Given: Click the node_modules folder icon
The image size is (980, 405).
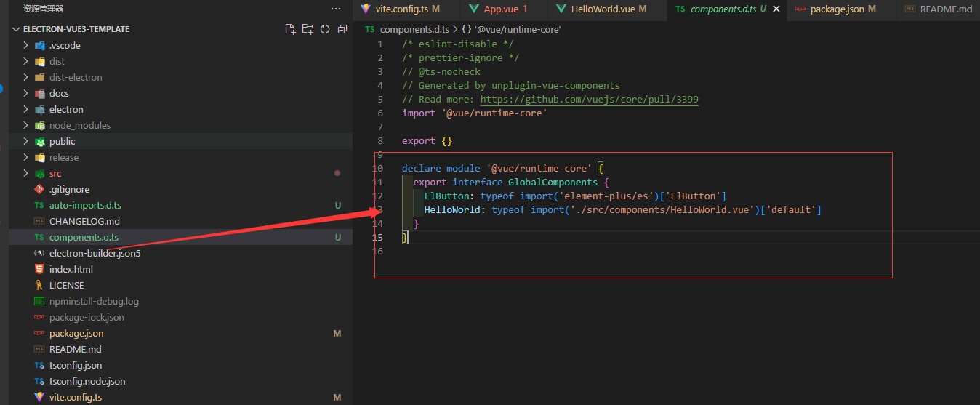Looking at the screenshot, I should [40, 125].
